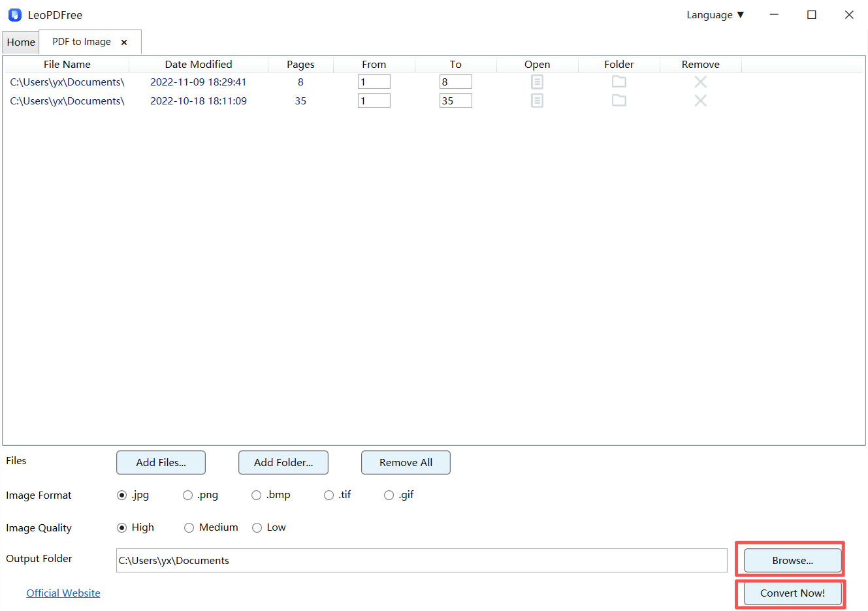Select date 2022-10-18 18:11:09 cell

(199, 101)
